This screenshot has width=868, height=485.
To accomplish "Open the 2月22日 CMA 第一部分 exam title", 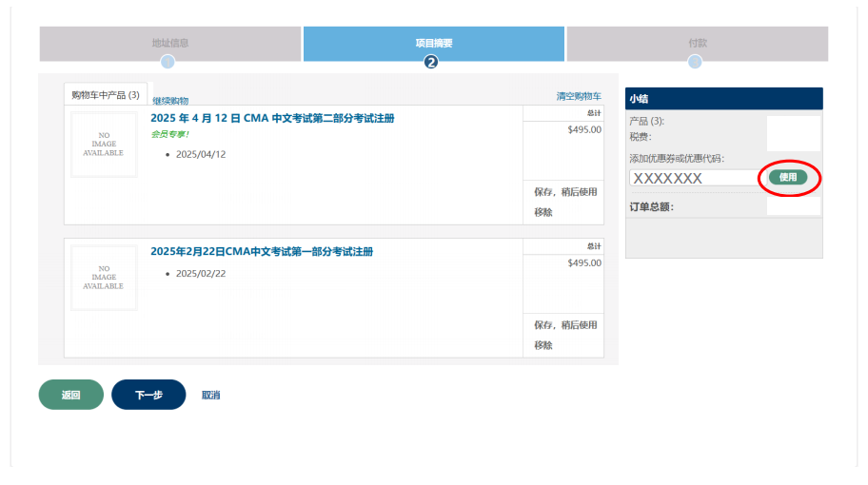I will pyautogui.click(x=262, y=252).
